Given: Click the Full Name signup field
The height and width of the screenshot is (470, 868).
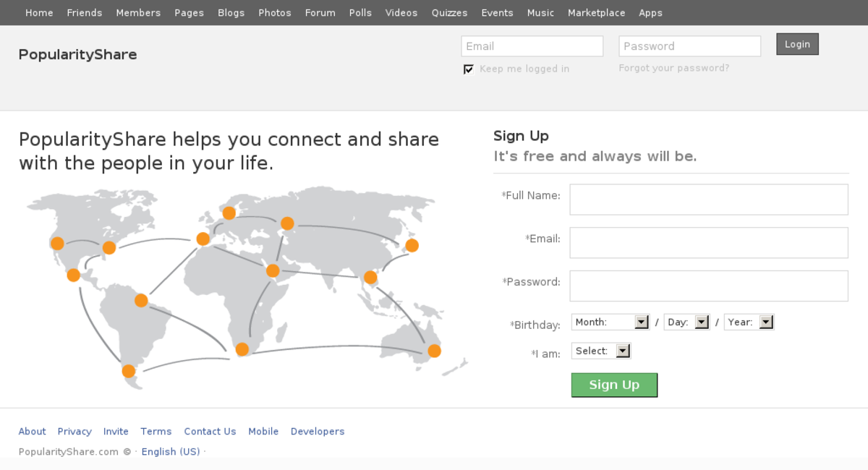Looking at the screenshot, I should [708, 200].
